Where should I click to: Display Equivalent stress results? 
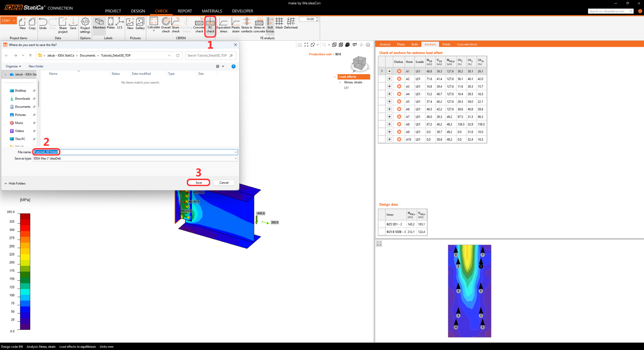click(223, 26)
